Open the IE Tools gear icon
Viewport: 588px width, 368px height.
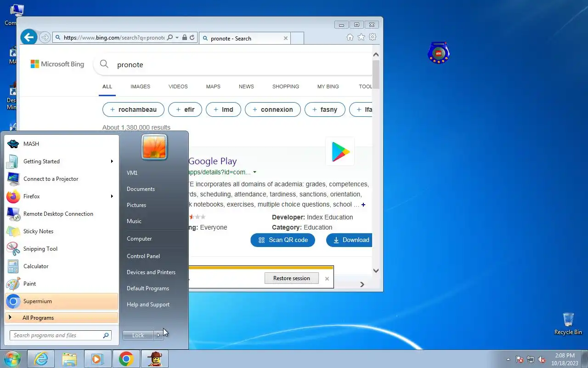tap(373, 37)
